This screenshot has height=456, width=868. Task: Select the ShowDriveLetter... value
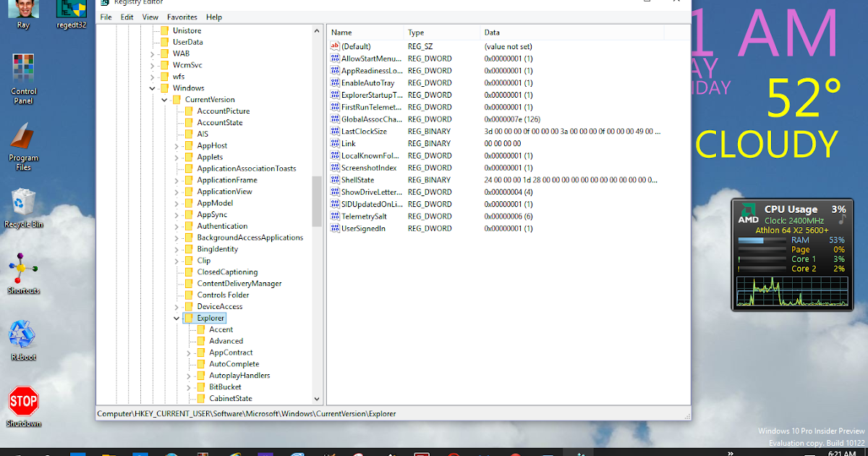pos(372,192)
